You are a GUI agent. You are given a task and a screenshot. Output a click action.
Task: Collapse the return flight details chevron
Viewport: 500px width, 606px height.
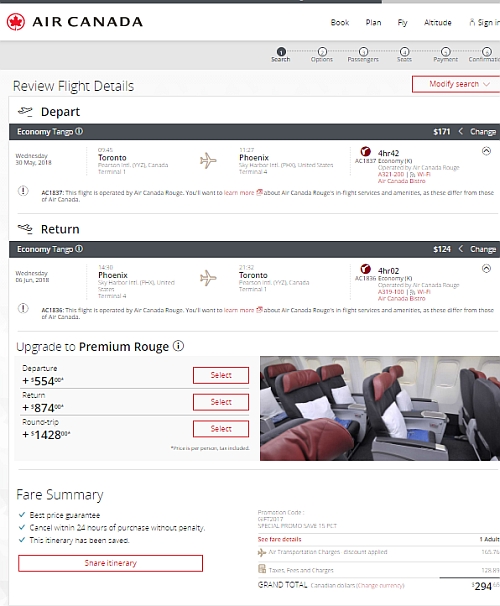(x=486, y=269)
